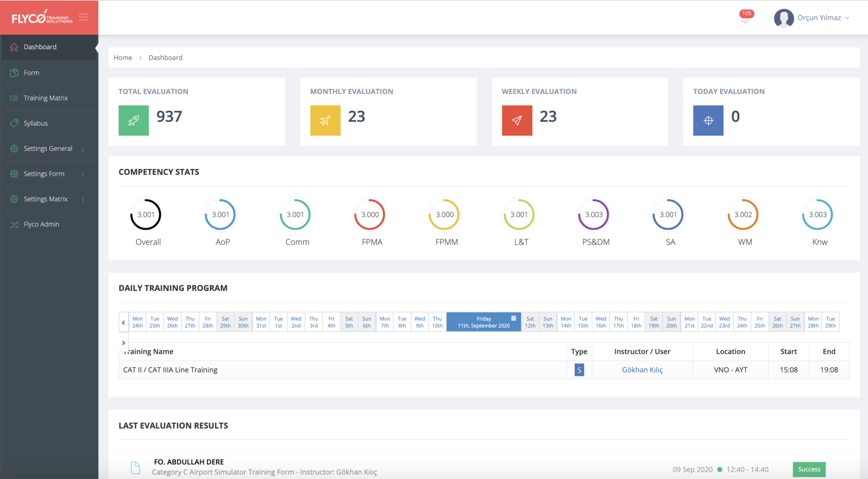Screen dimensions: 868x479
Task: Click the green rocket Total Evaluation icon
Action: (134, 120)
